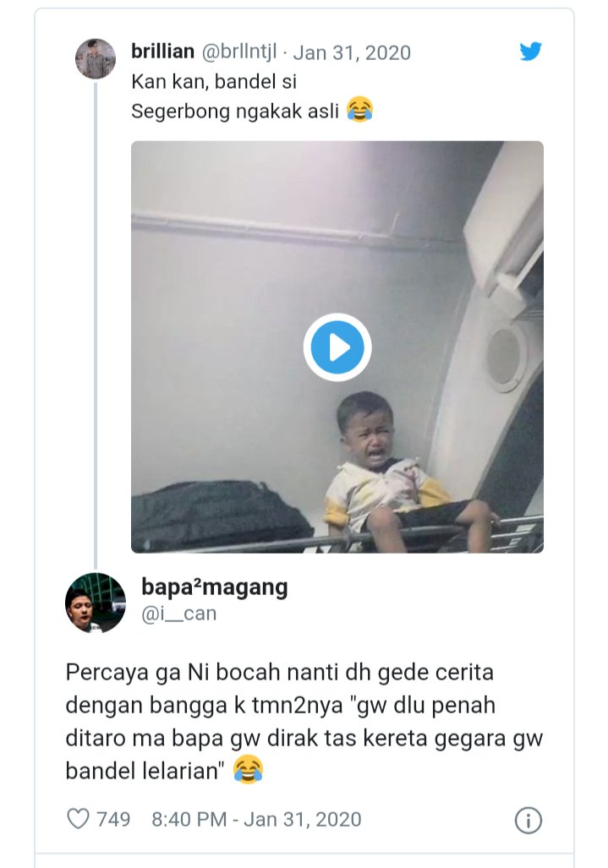This screenshot has height=868, width=608.
Task: Open the tweet info circle icon
Action: click(x=529, y=820)
